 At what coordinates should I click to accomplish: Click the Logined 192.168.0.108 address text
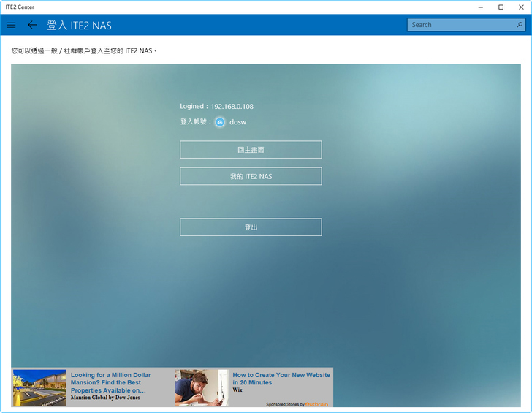(217, 107)
